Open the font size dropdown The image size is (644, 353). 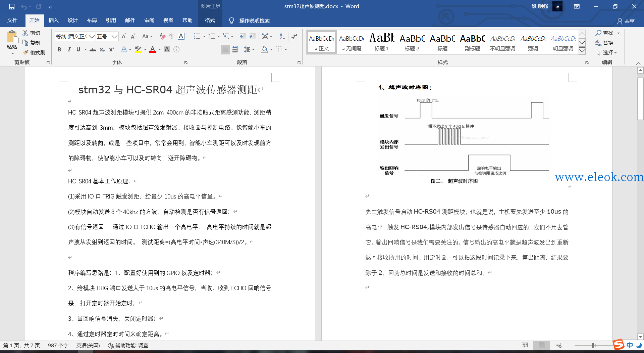coord(115,36)
